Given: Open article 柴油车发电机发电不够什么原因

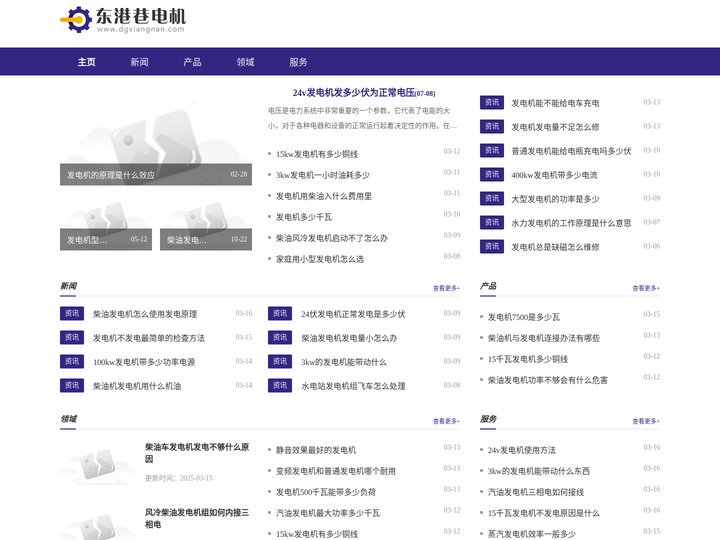Looking at the screenshot, I should click(197, 453).
